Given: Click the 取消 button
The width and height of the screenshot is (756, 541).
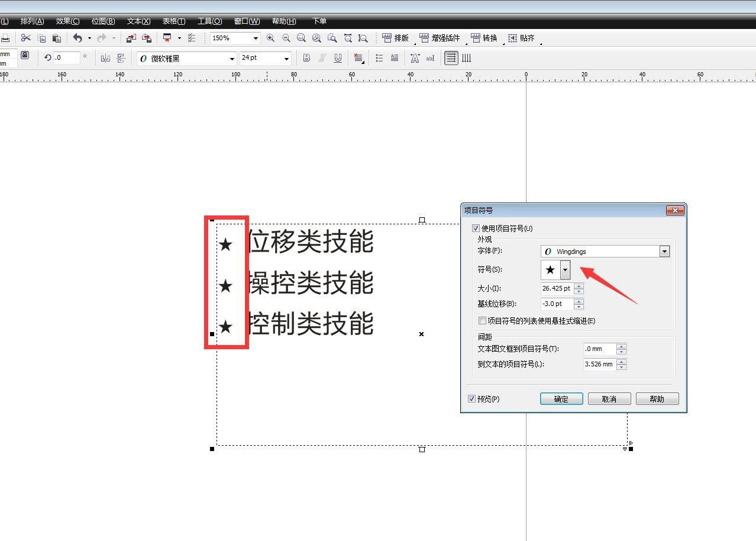Looking at the screenshot, I should click(x=609, y=399).
